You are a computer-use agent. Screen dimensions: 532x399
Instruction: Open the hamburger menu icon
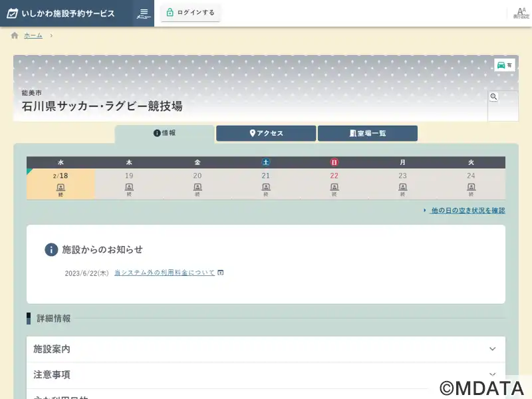tap(144, 13)
